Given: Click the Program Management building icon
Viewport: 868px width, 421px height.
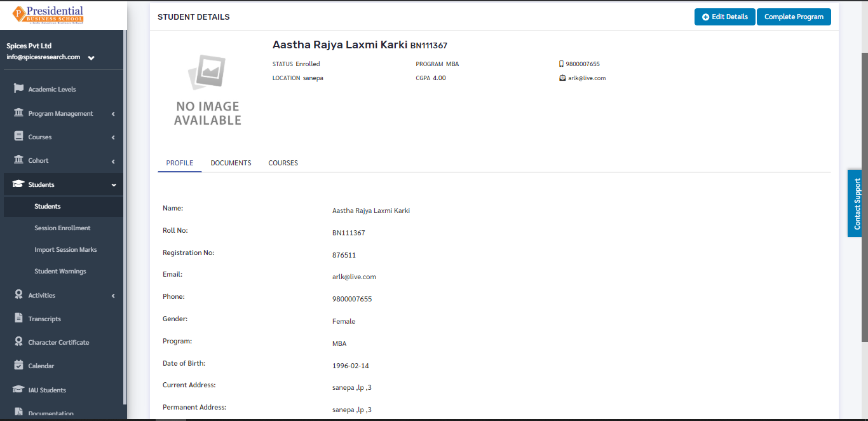Looking at the screenshot, I should tap(18, 113).
